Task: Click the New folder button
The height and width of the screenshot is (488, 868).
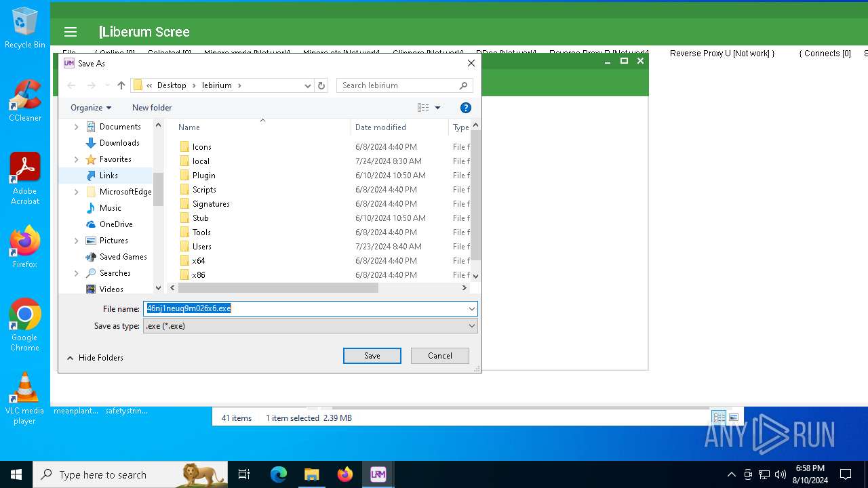Action: tap(152, 108)
